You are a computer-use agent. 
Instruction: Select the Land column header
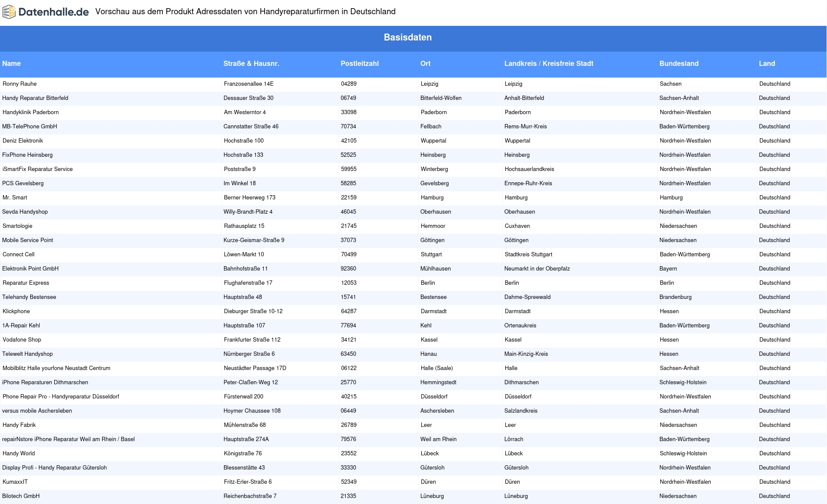coord(767,64)
